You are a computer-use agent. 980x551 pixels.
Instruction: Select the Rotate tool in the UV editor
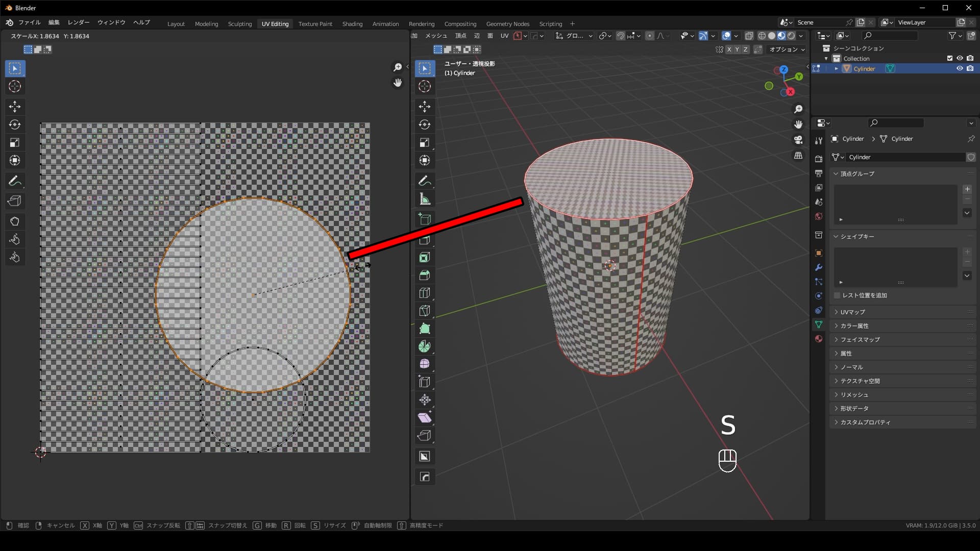15,124
